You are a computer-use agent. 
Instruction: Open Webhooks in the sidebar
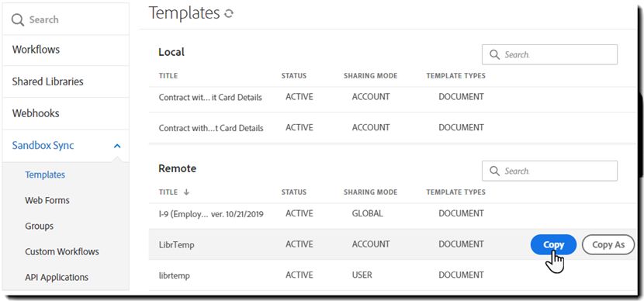coord(36,113)
